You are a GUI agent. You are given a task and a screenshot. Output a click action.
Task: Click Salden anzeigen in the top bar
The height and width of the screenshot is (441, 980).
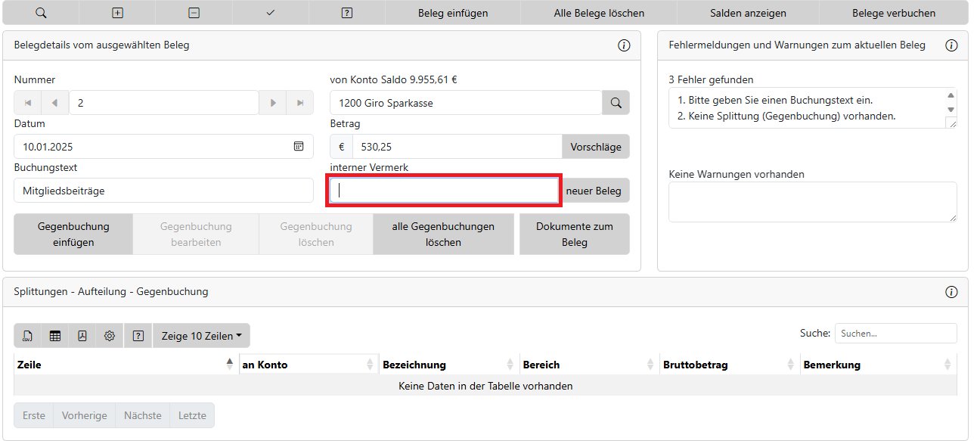(747, 13)
